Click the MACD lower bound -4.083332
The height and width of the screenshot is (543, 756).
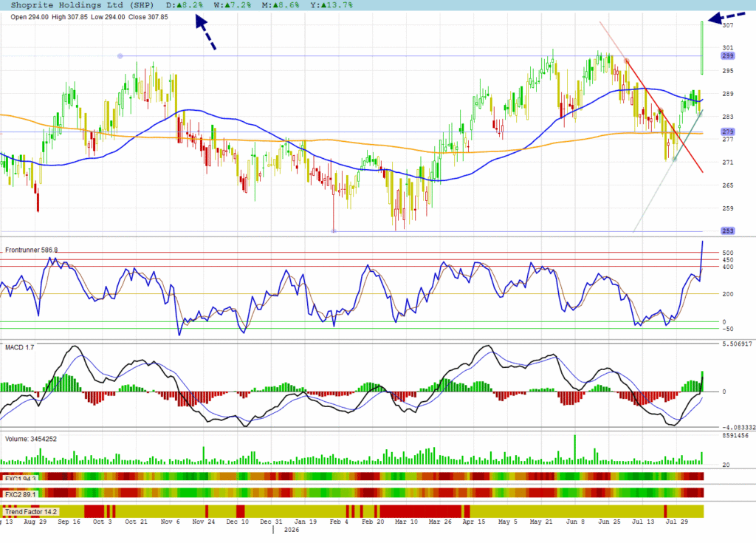[x=738, y=428]
